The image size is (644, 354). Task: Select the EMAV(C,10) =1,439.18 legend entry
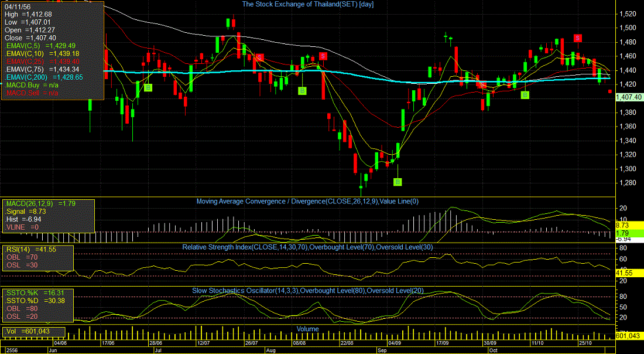tap(42, 53)
